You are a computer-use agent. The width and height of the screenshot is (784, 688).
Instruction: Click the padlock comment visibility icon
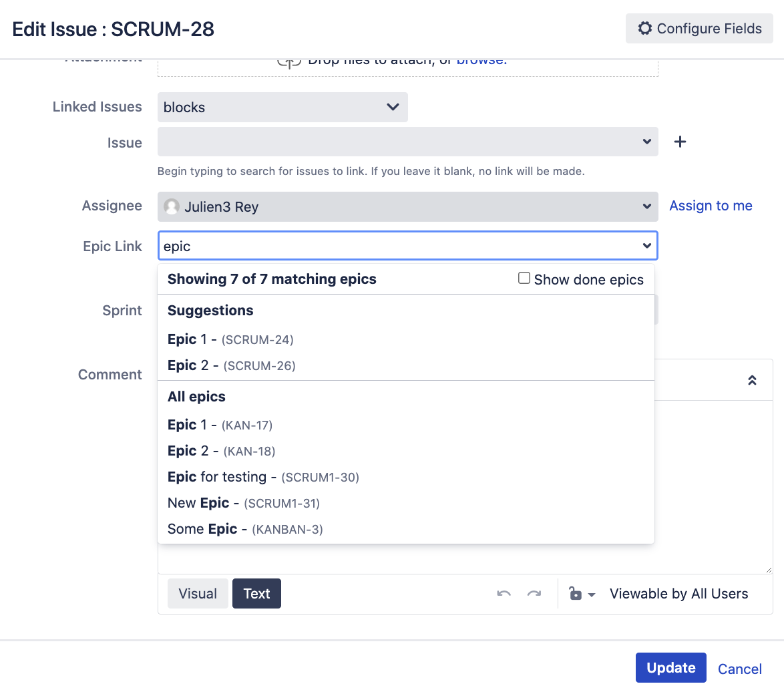point(576,593)
